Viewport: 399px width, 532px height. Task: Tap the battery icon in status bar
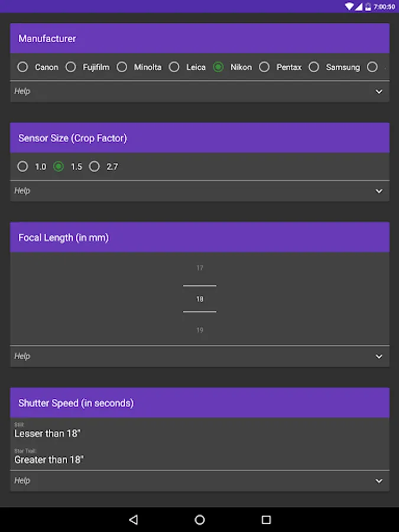[x=368, y=7]
